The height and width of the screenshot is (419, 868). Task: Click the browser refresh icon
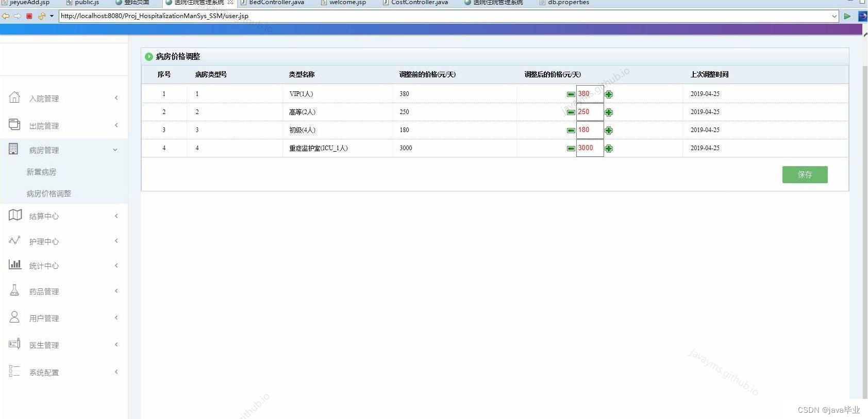click(41, 16)
